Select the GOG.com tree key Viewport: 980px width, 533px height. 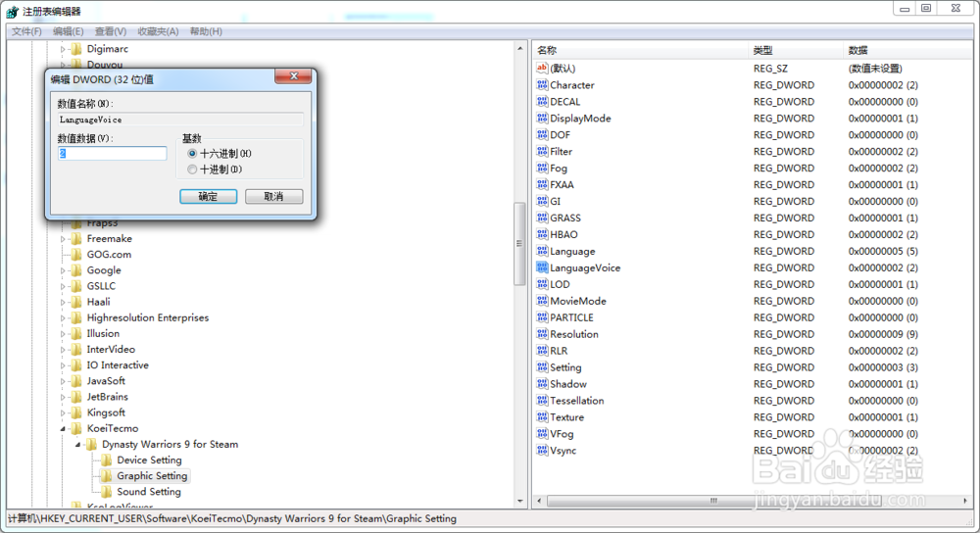point(109,255)
